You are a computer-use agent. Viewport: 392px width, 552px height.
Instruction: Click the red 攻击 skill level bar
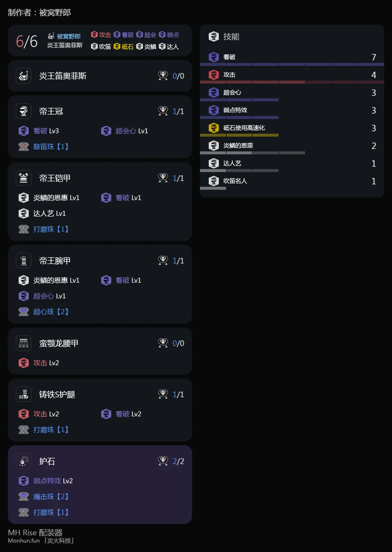[x=292, y=82]
